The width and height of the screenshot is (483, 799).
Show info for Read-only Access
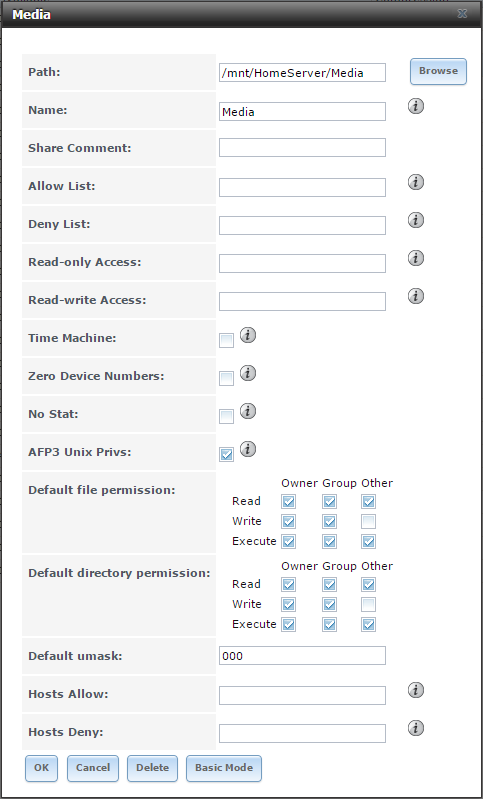click(416, 258)
